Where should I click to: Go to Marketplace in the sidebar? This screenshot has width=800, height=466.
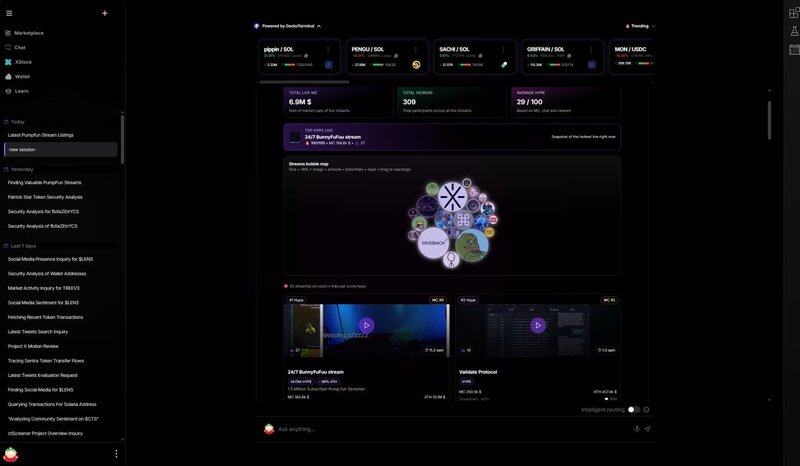[x=28, y=33]
